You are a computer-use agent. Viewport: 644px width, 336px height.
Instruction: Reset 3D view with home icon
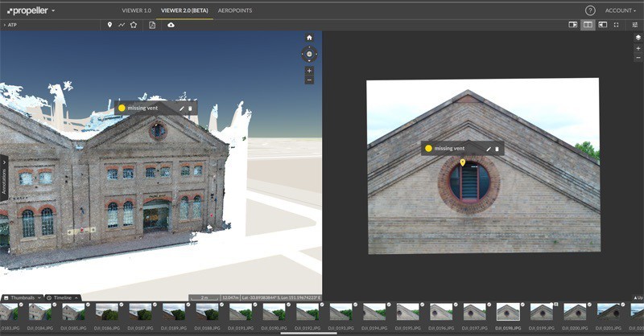309,38
